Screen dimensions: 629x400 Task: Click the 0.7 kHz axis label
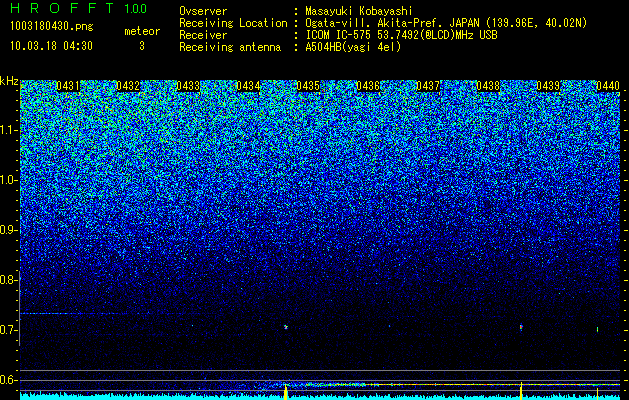click(x=8, y=330)
